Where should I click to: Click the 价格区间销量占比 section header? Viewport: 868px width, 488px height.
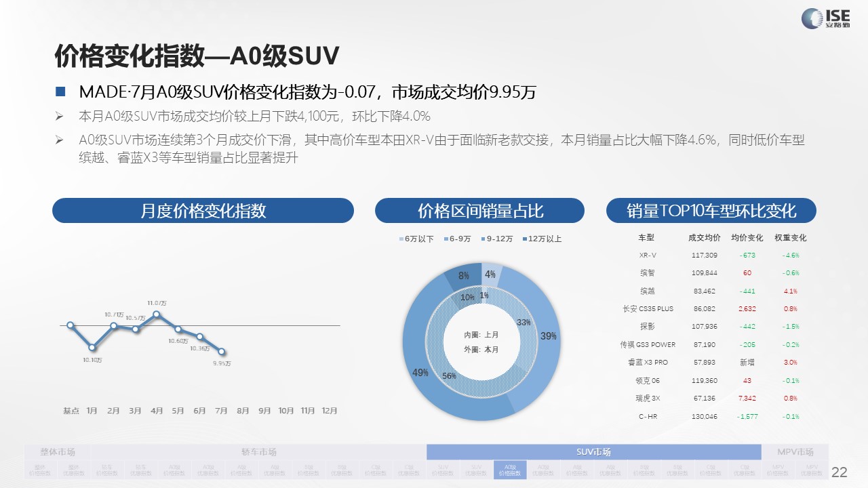click(480, 210)
